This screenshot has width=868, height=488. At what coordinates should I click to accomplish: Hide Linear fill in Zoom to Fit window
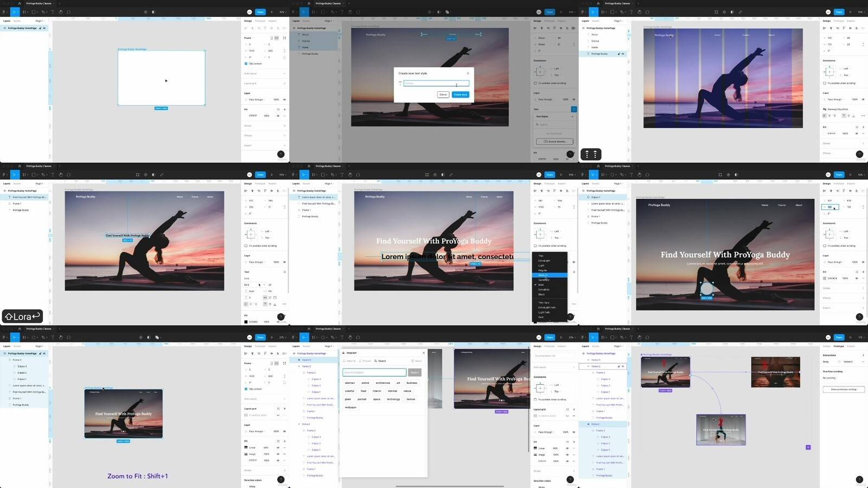pos(278,447)
